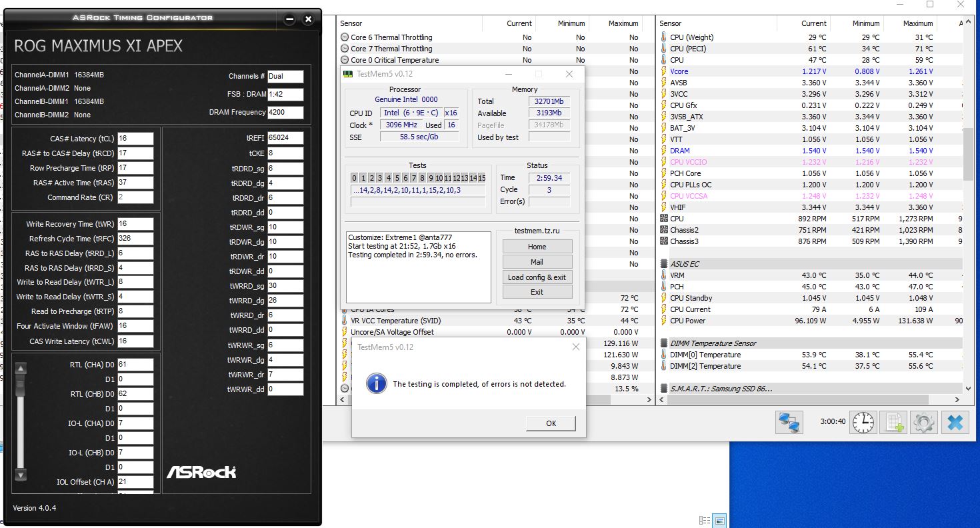Click the Current column header in right panel
The width and height of the screenshot is (980, 528).
coord(803,23)
